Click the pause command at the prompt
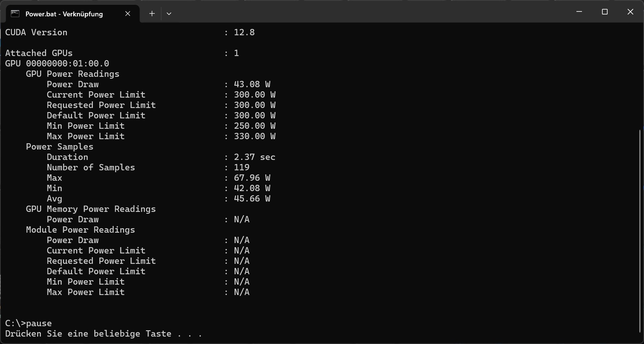This screenshot has width=644, height=344. tap(39, 323)
